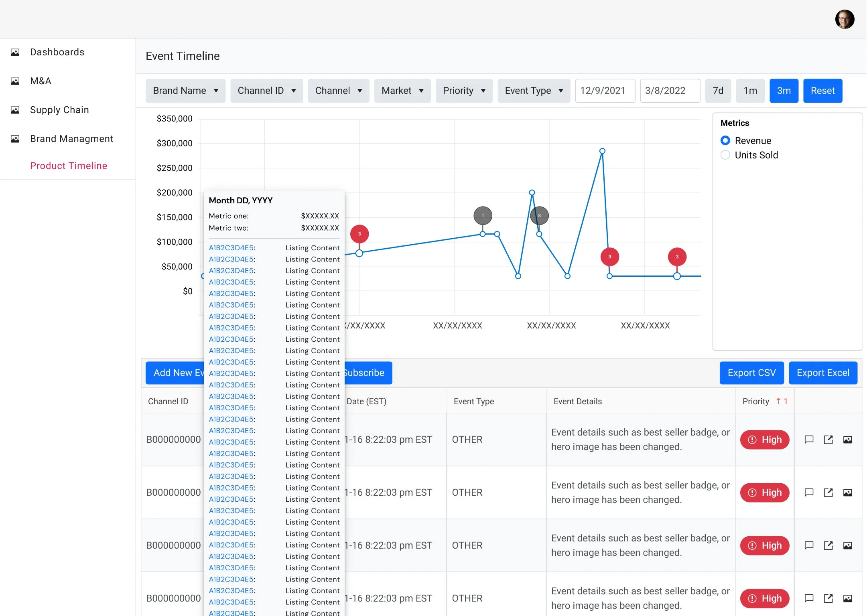Click comment icon in third table row
Viewport: 867px width, 616px height.
click(x=809, y=545)
